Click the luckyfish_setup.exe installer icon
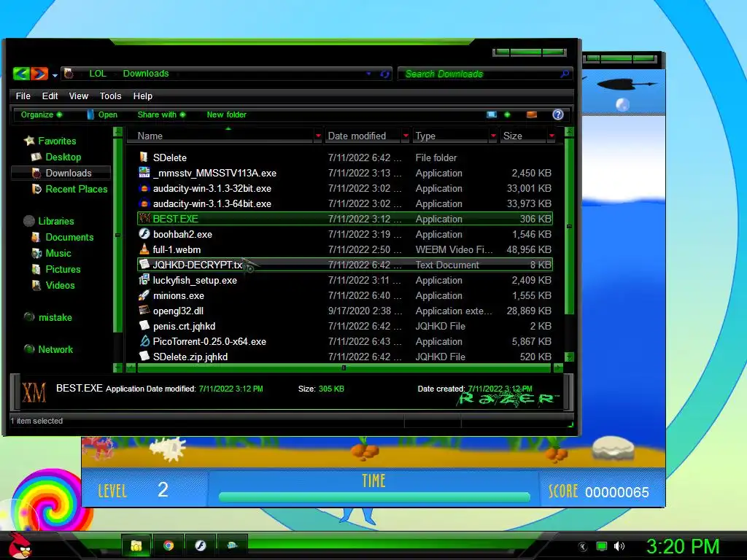 [x=144, y=280]
